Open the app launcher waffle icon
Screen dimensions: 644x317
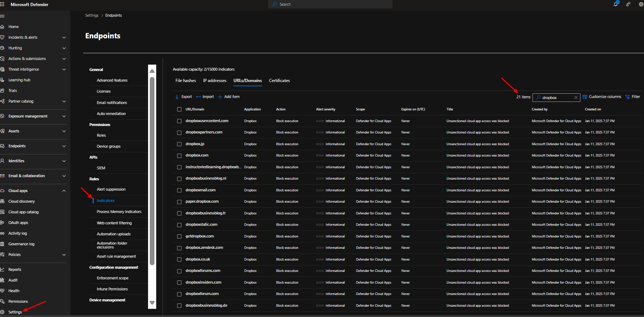pos(2,4)
